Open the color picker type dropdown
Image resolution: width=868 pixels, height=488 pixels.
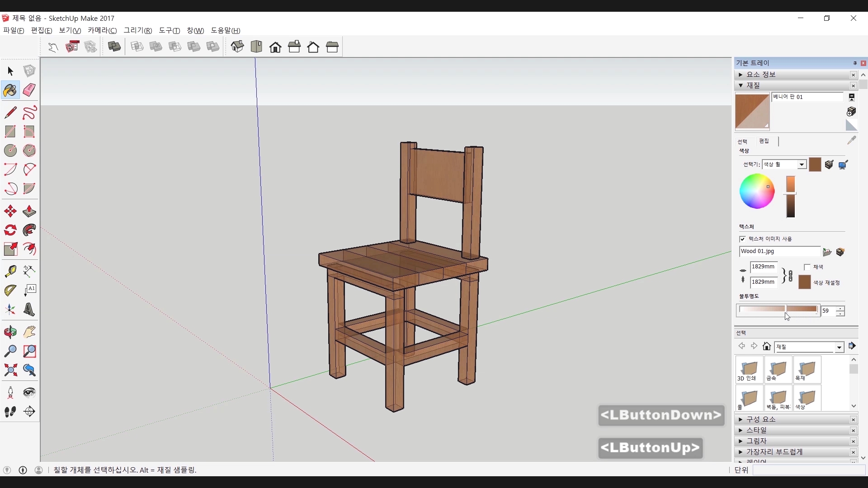[x=802, y=164]
